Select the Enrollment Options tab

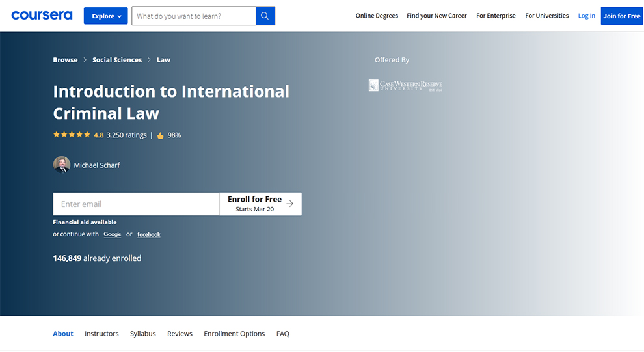click(234, 334)
